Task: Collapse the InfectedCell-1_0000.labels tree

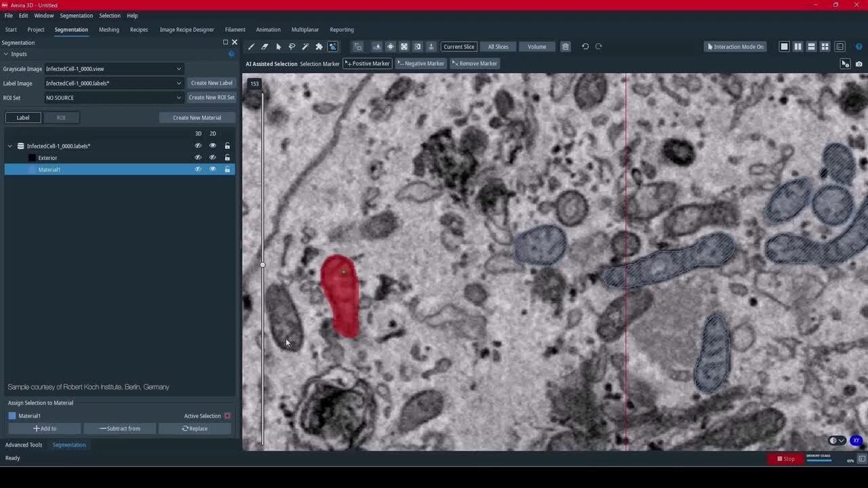Action: 10,146
